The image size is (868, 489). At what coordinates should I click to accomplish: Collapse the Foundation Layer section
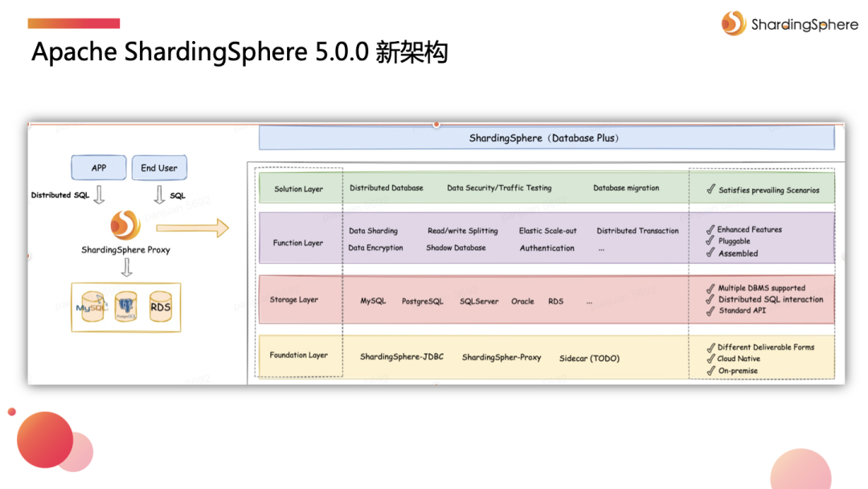301,355
